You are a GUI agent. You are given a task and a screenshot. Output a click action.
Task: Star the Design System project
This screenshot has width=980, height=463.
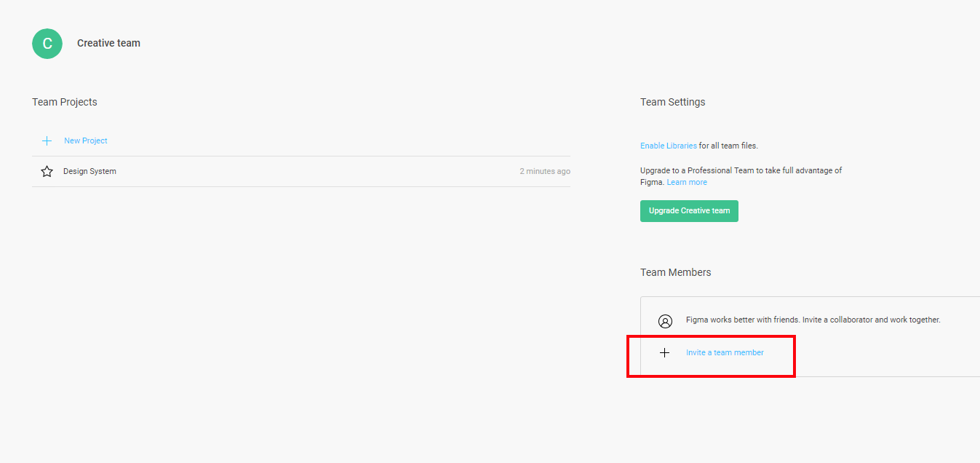coord(47,172)
